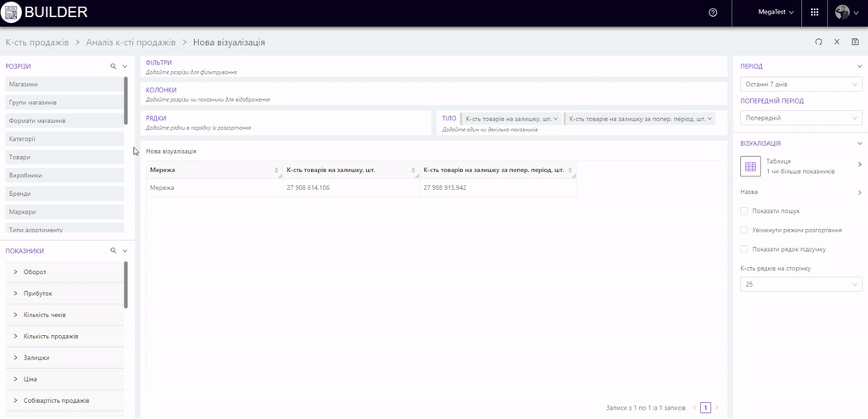868x419 pixels.
Task: Click the refresh visualization icon
Action: (818, 42)
